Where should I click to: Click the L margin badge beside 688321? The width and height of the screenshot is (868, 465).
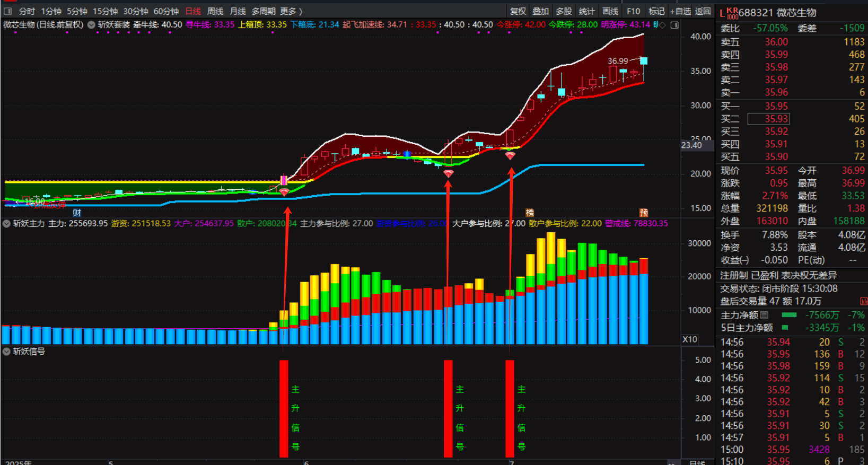[x=722, y=13]
